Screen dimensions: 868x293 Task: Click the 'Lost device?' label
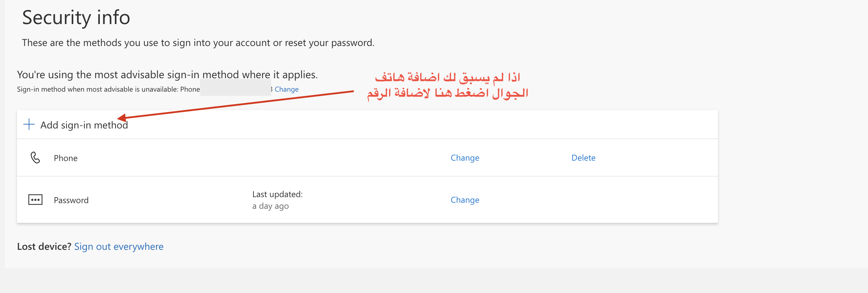pyautogui.click(x=44, y=247)
